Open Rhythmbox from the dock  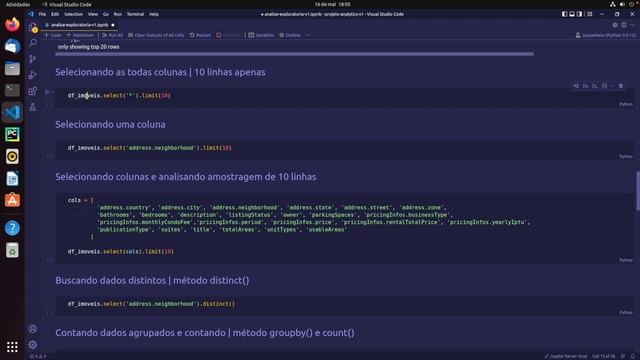coord(12,156)
